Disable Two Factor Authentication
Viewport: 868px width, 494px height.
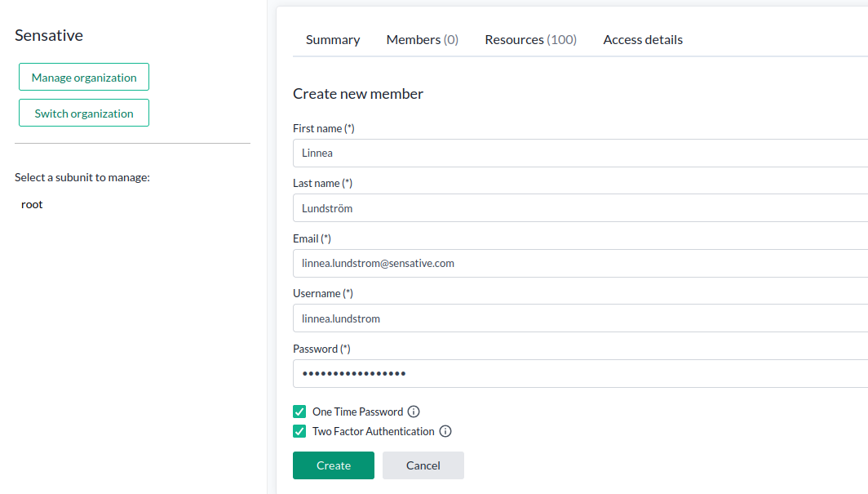299,431
